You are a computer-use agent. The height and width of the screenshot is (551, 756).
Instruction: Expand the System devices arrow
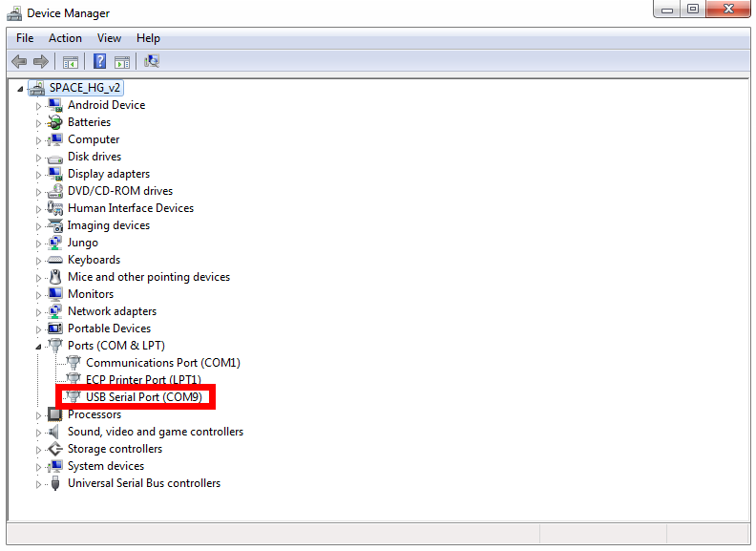click(x=38, y=467)
